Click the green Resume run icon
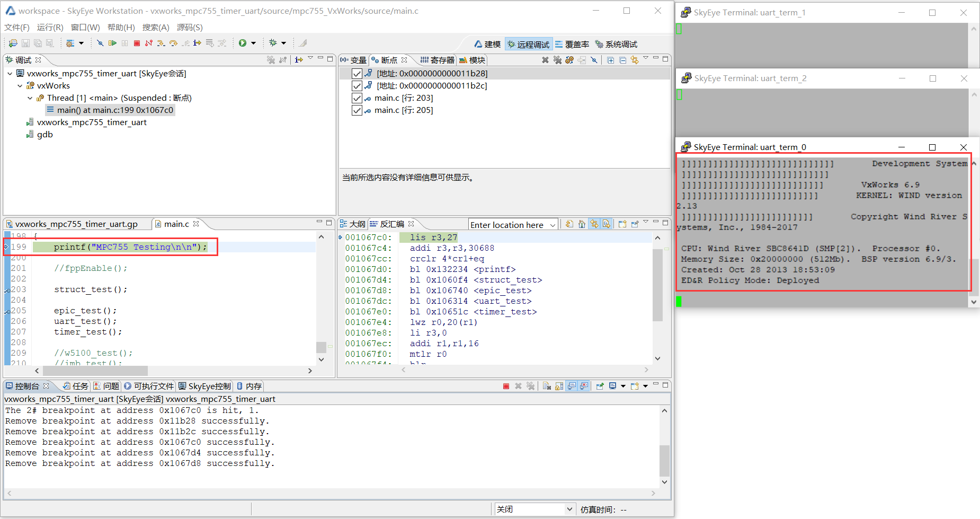This screenshot has height=519, width=980. pos(113,43)
